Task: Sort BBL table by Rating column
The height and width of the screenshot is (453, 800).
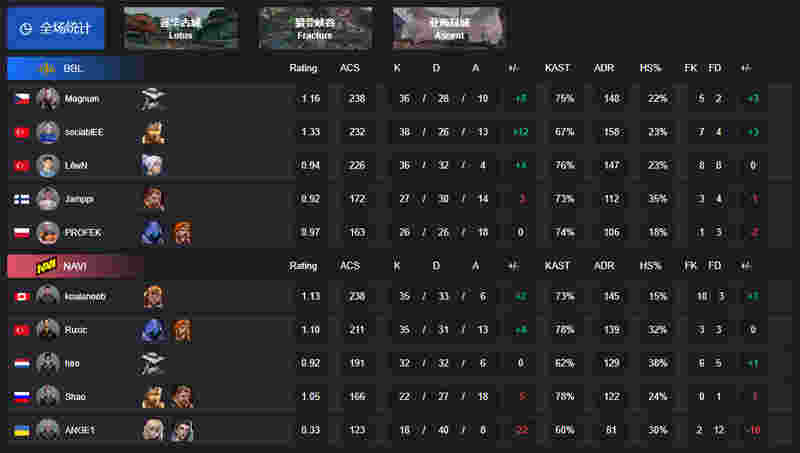Action: [303, 68]
